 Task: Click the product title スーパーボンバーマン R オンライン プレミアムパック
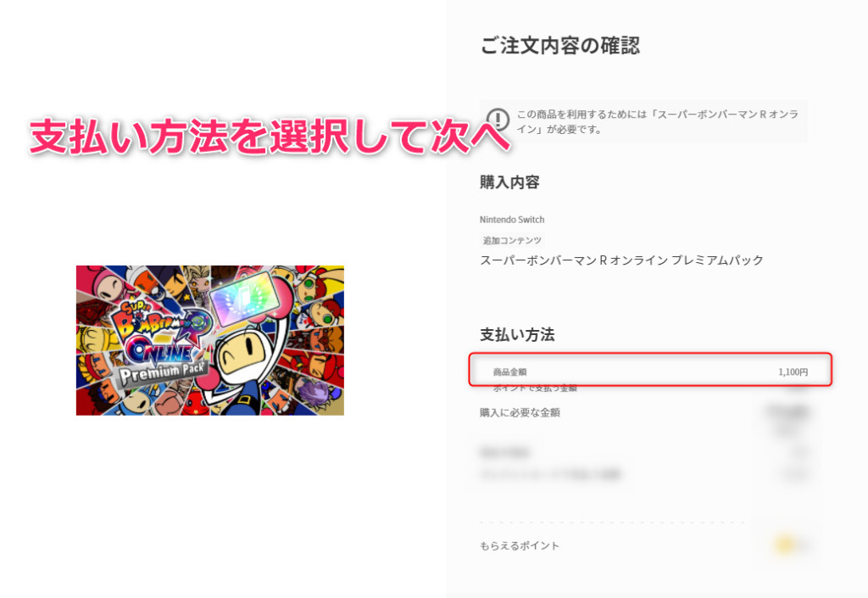(621, 260)
